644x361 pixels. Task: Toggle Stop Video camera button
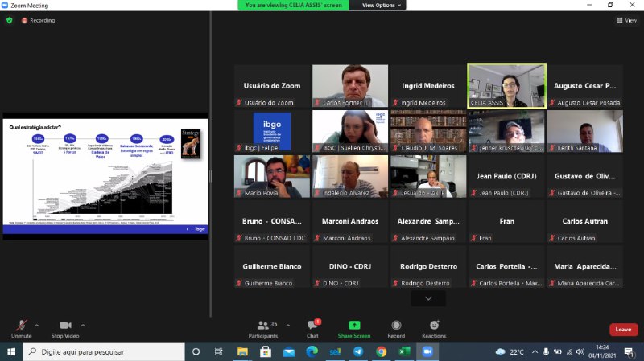pos(65,329)
